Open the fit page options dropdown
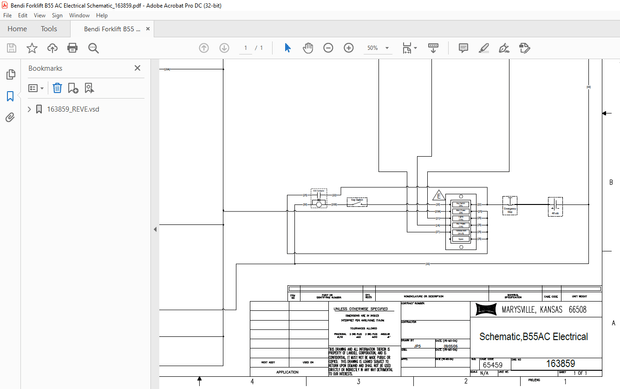The width and height of the screenshot is (620, 389). (409, 48)
